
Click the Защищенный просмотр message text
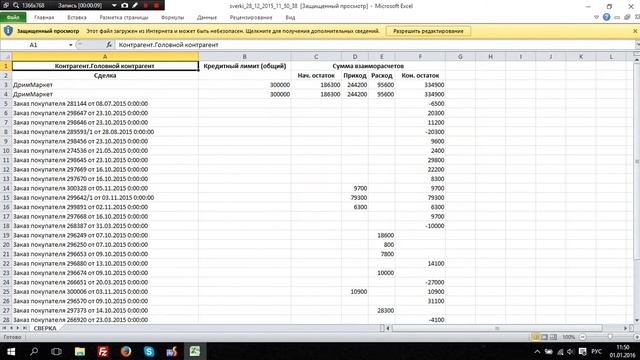(48, 31)
